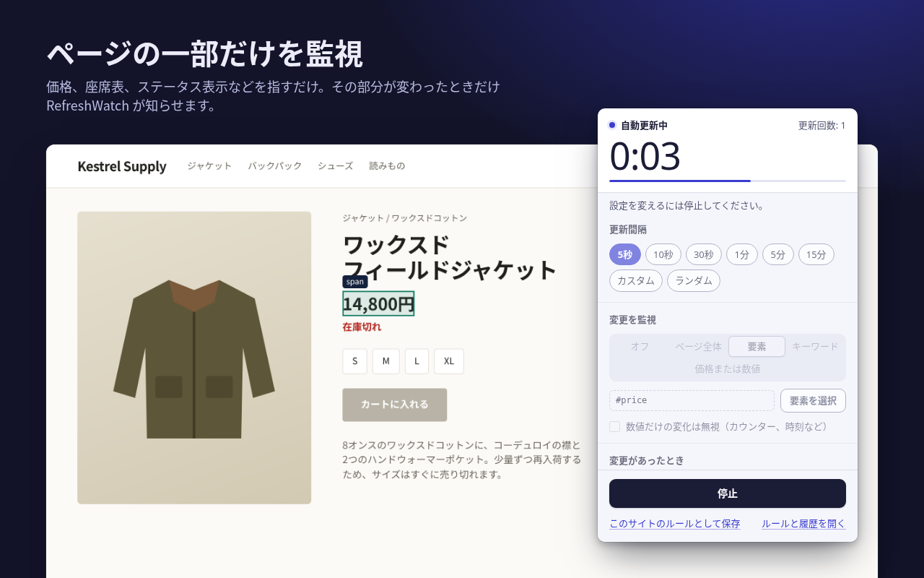Open the 読みもの nav menu item
Screen dimensions: 924x578
[387, 166]
